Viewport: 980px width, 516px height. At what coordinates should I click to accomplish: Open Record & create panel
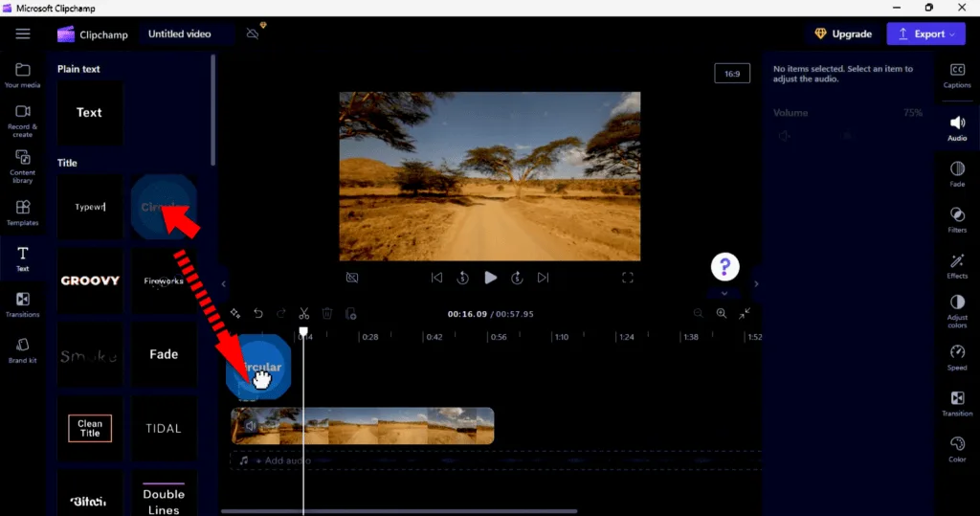tap(23, 121)
